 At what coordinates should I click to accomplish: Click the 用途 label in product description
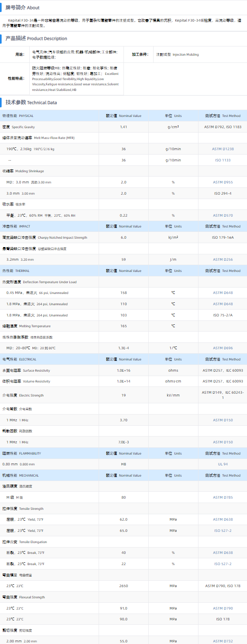(x=20, y=54)
